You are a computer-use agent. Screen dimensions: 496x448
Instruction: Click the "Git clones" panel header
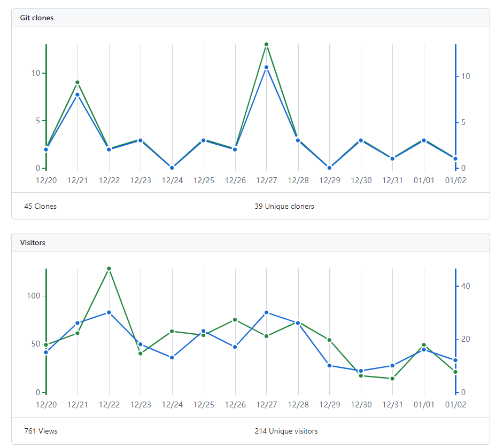click(37, 18)
